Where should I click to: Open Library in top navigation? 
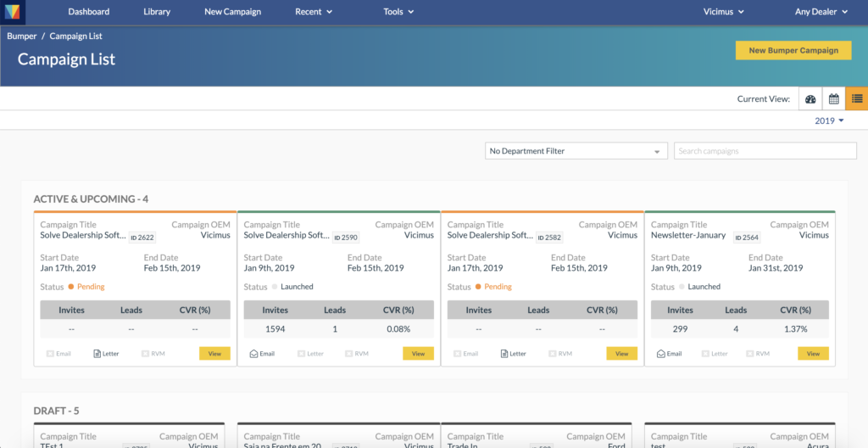point(157,12)
